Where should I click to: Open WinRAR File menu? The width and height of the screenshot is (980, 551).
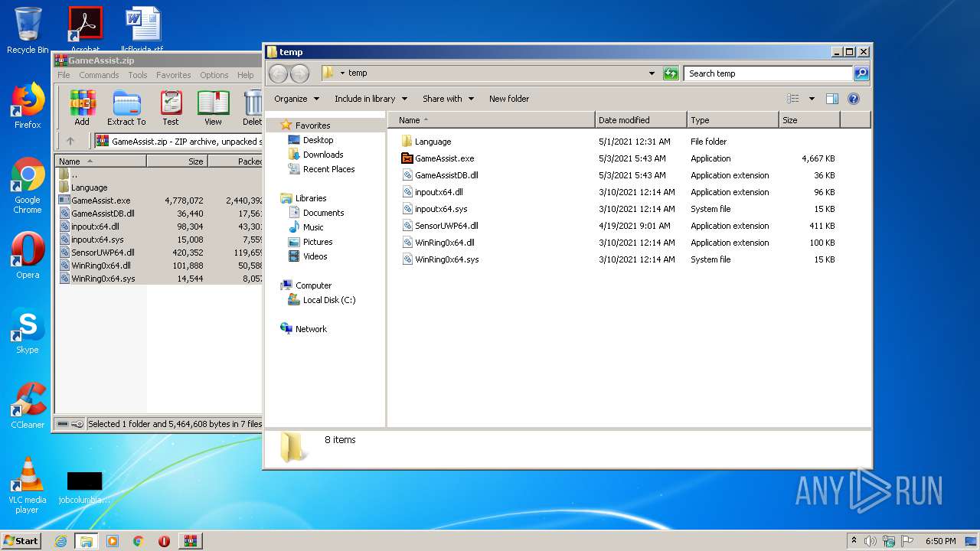[x=64, y=75]
